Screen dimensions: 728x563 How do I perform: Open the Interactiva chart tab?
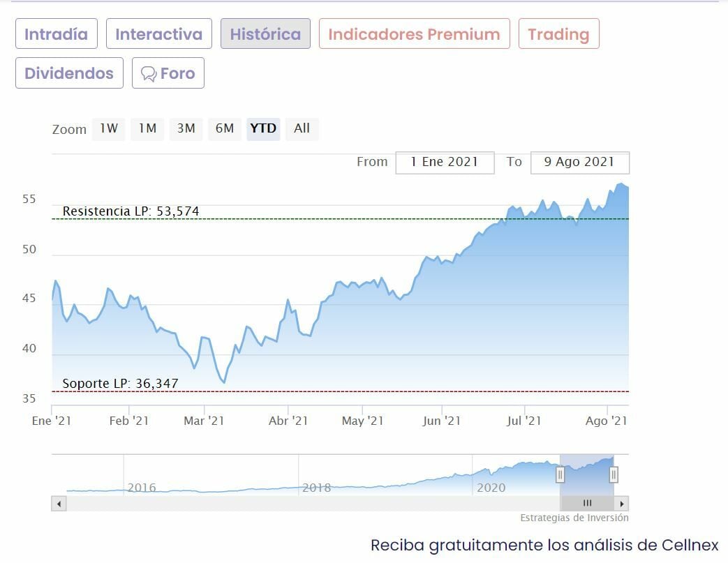coord(159,34)
